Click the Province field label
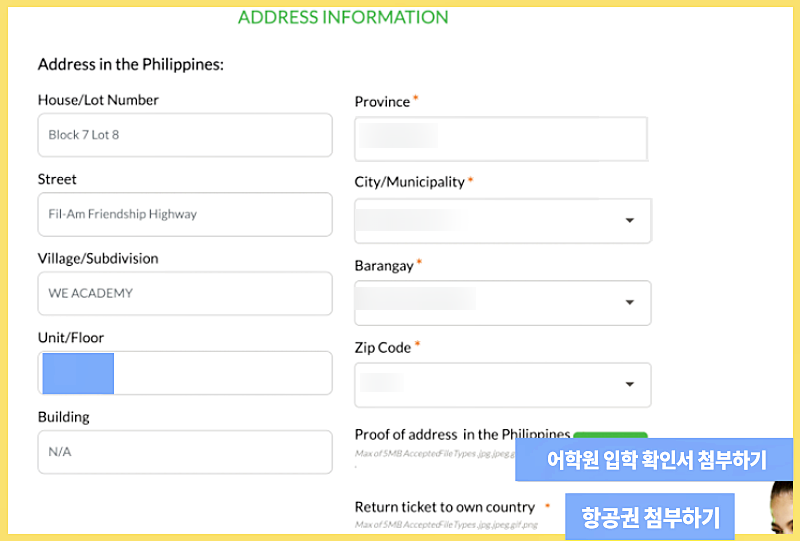 coord(382,102)
